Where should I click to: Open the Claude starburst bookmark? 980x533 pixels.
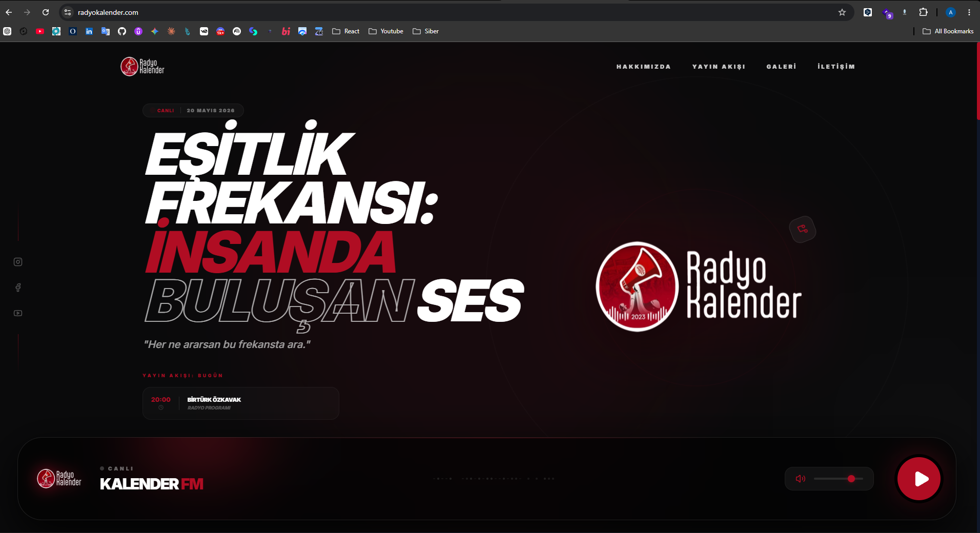[171, 31]
